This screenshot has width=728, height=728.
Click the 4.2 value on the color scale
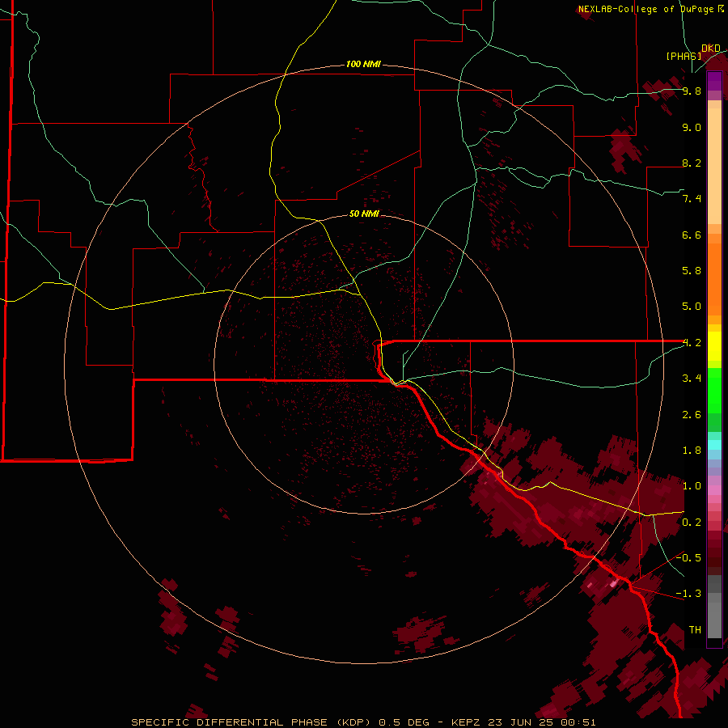pyautogui.click(x=692, y=343)
